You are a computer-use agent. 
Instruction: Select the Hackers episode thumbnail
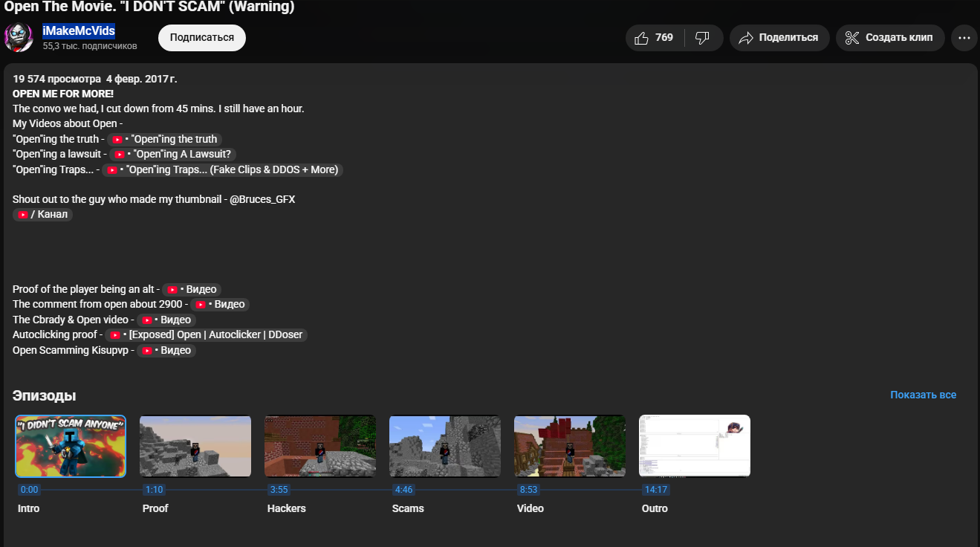pyautogui.click(x=320, y=446)
